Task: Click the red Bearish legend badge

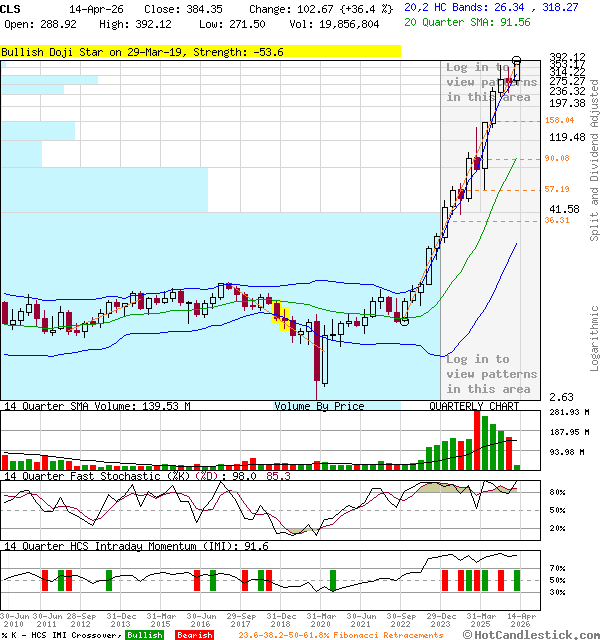Action: (x=194, y=635)
